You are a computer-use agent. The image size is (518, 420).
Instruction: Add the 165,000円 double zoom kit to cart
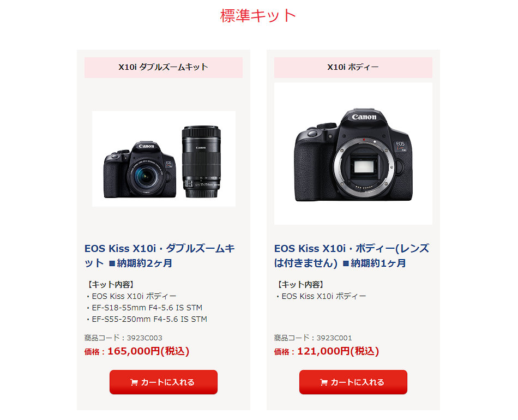(164, 382)
